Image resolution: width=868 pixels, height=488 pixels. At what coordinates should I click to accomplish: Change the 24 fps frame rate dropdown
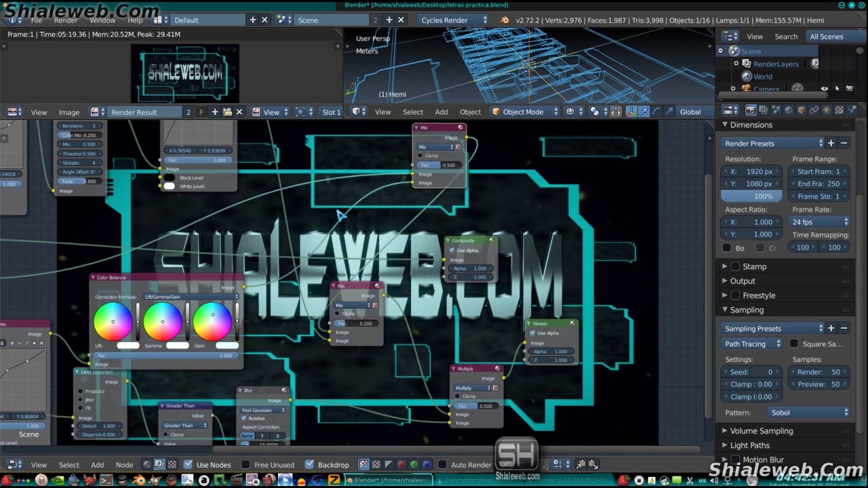click(x=819, y=222)
